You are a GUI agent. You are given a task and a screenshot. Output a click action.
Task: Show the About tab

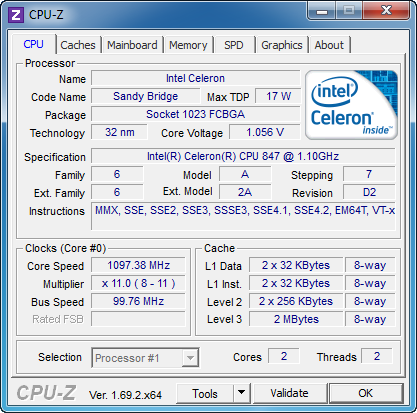[329, 45]
